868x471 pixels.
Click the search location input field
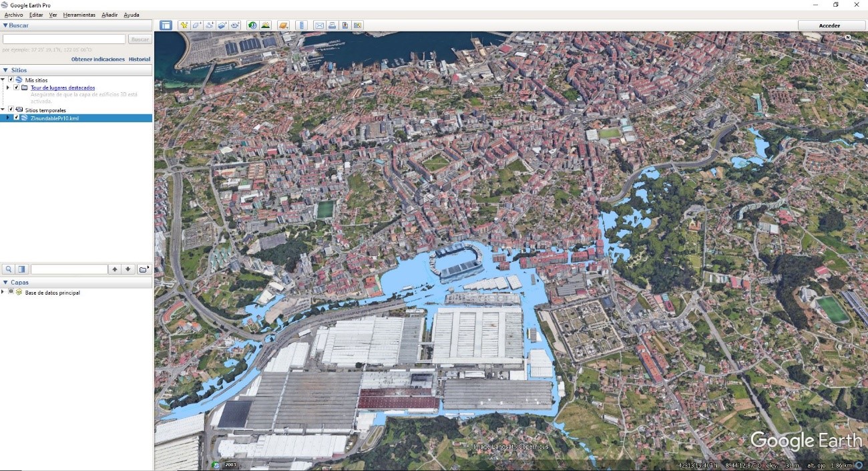(64, 39)
